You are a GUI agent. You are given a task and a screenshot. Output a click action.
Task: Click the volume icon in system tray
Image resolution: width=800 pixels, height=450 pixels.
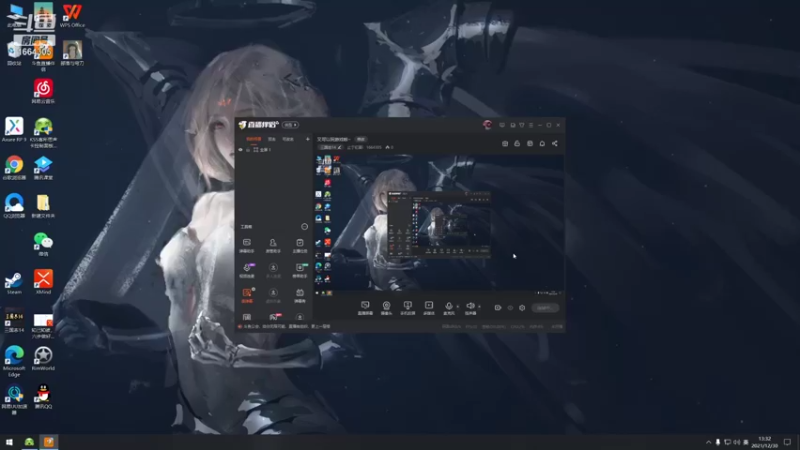[x=736, y=442]
